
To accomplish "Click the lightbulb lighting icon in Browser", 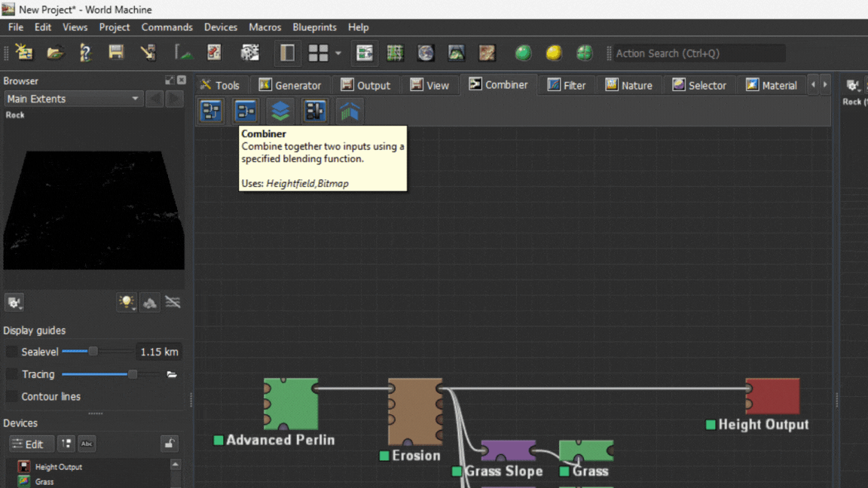I will point(126,303).
